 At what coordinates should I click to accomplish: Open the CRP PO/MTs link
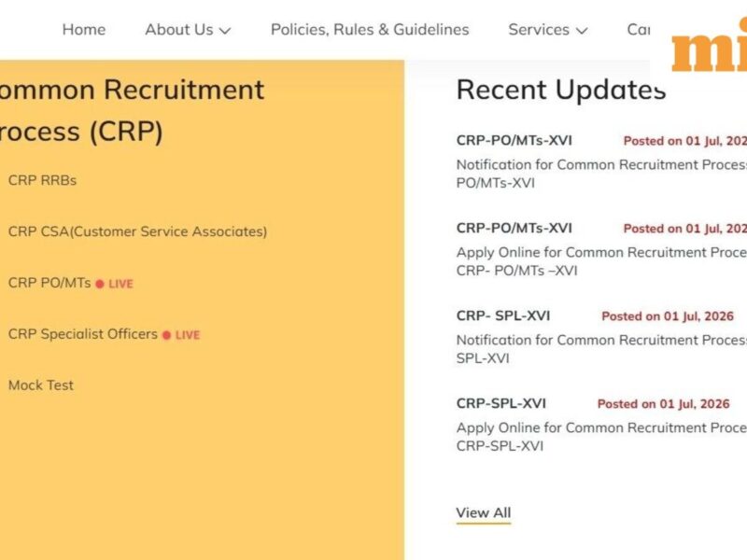click(x=49, y=283)
